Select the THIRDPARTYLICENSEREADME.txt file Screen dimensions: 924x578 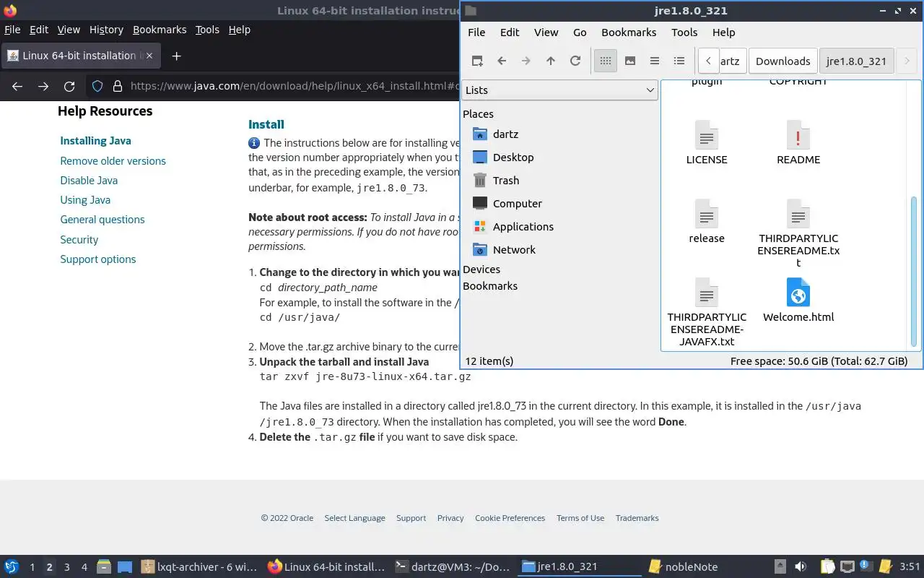798,234
